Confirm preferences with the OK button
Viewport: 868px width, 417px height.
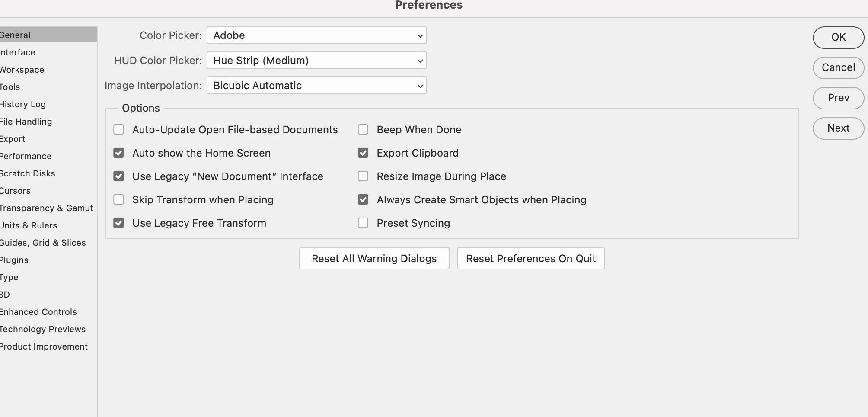[x=838, y=37]
